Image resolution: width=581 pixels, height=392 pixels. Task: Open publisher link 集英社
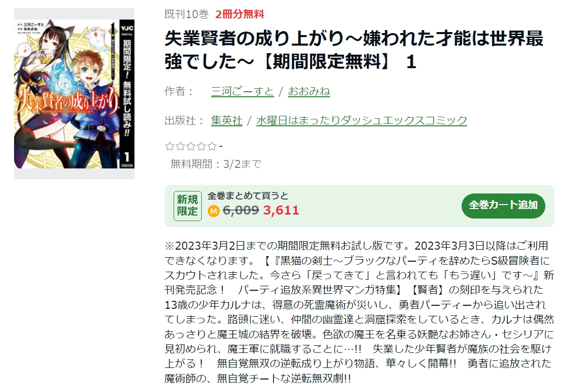[226, 121]
